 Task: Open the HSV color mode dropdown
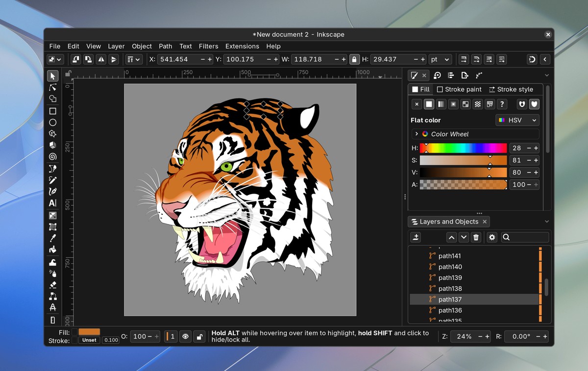[x=517, y=120]
